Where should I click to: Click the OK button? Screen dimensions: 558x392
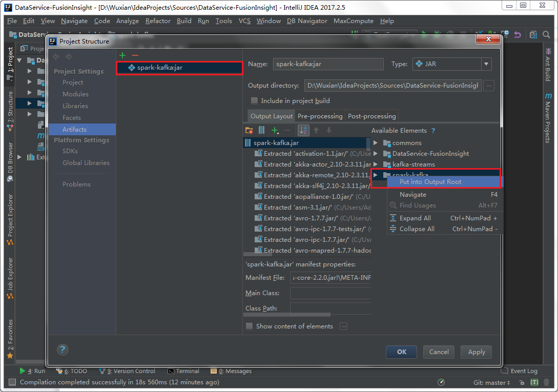pos(401,352)
